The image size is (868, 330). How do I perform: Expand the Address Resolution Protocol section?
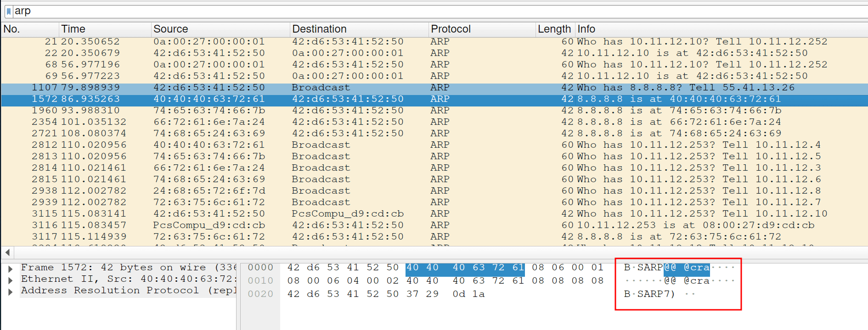click(10, 291)
